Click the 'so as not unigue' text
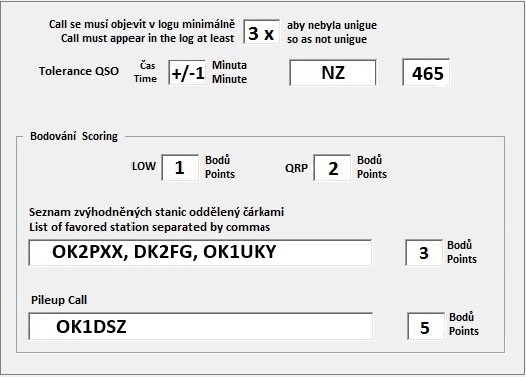The image size is (526, 377). [327, 39]
